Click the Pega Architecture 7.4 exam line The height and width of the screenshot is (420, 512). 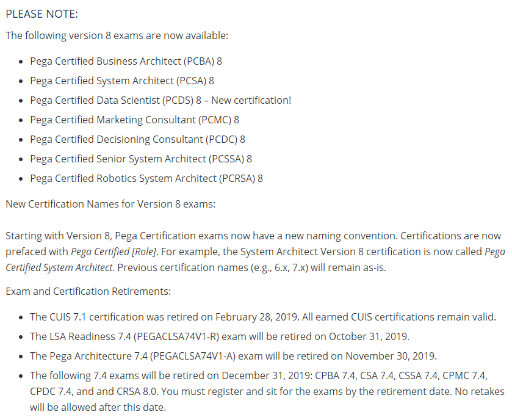point(233,357)
